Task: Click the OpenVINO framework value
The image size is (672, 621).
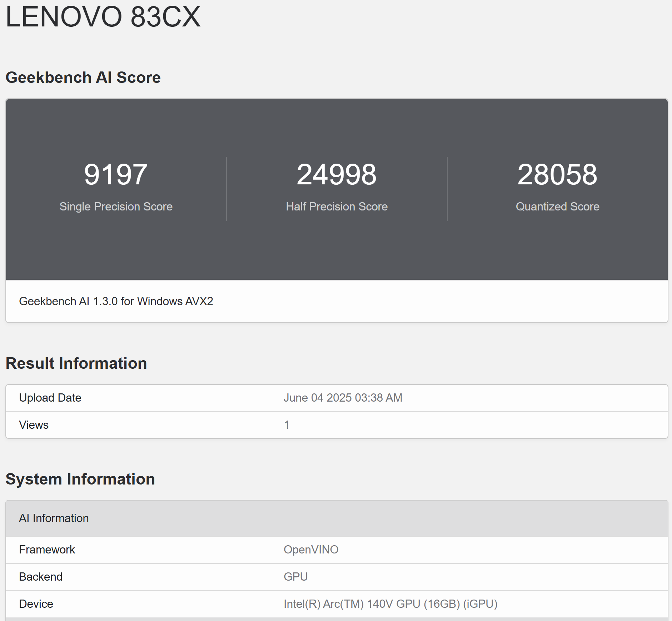Action: 311,550
